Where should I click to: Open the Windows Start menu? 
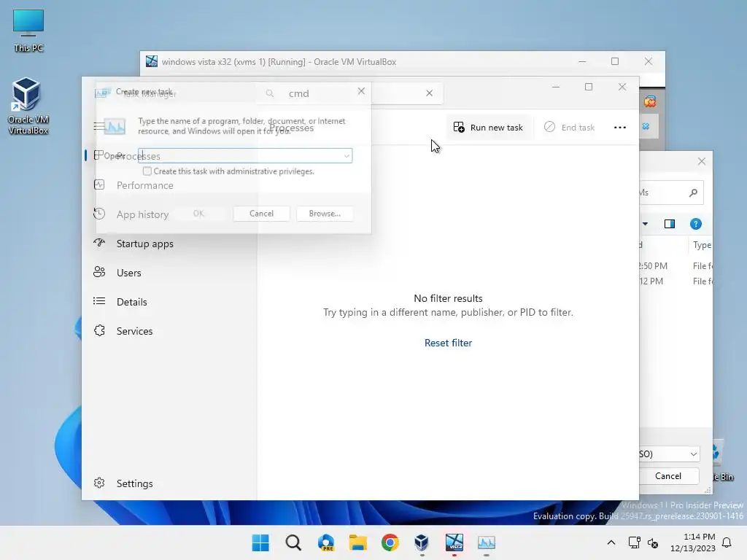point(260,542)
